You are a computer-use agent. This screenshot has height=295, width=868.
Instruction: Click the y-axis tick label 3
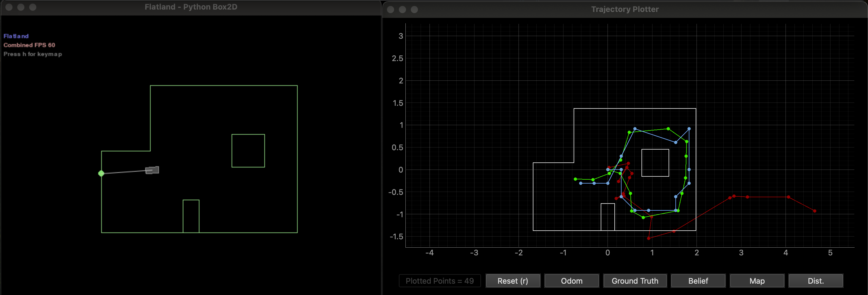click(x=401, y=36)
